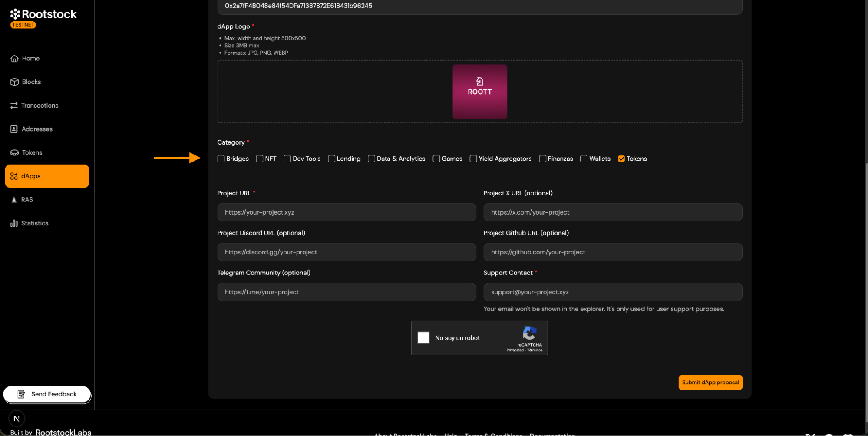Open RAS section in sidebar
The image size is (868, 436).
coord(27,200)
